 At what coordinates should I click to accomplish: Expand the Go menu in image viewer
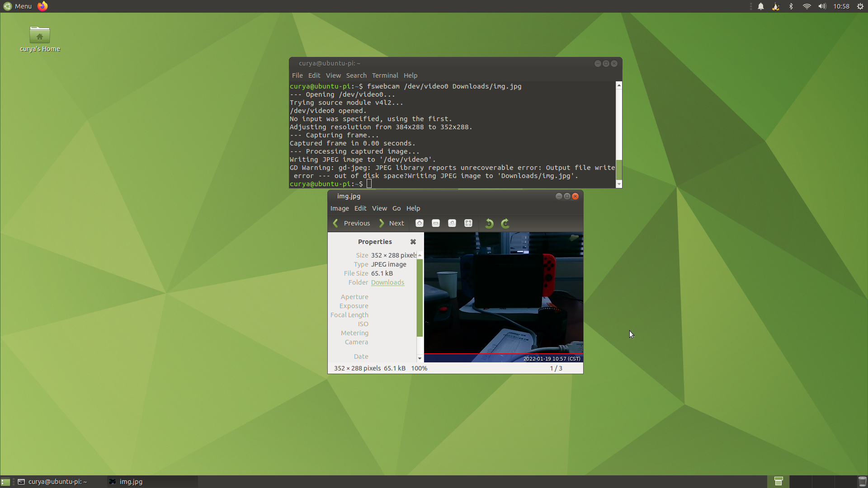[396, 208]
